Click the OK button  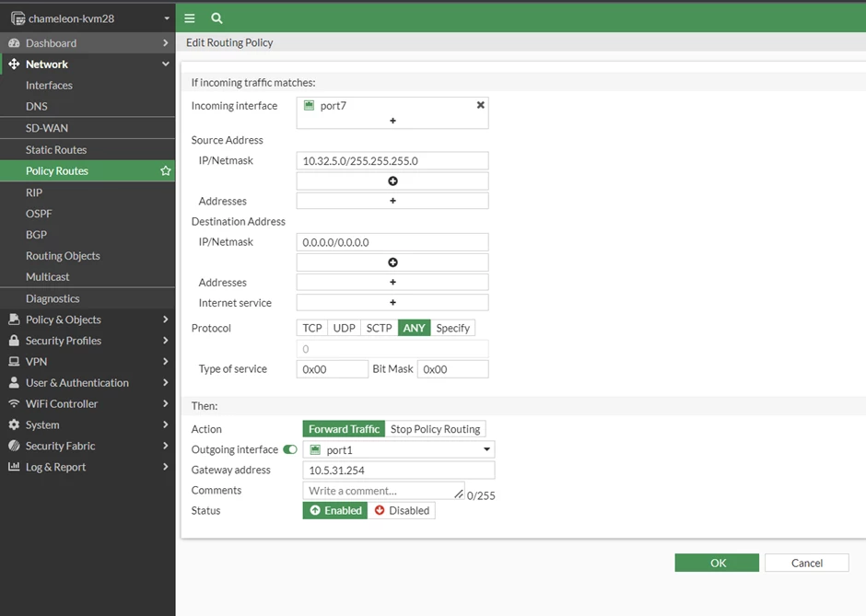717,563
